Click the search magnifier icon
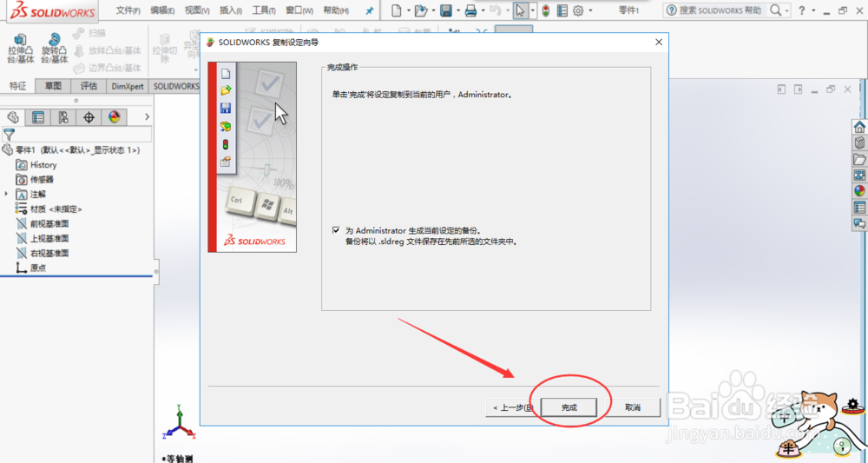This screenshot has height=463, width=868. tap(775, 10)
